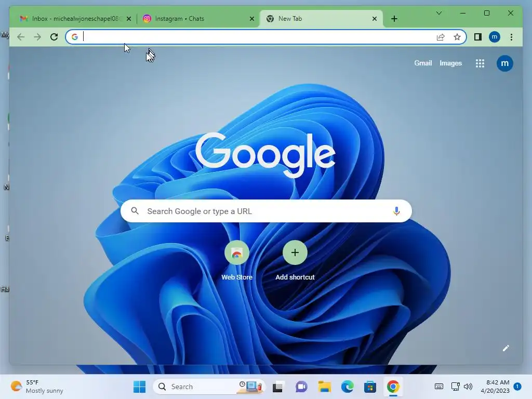This screenshot has width=532, height=399.
Task: Open the volume tray icon
Action: [468, 387]
